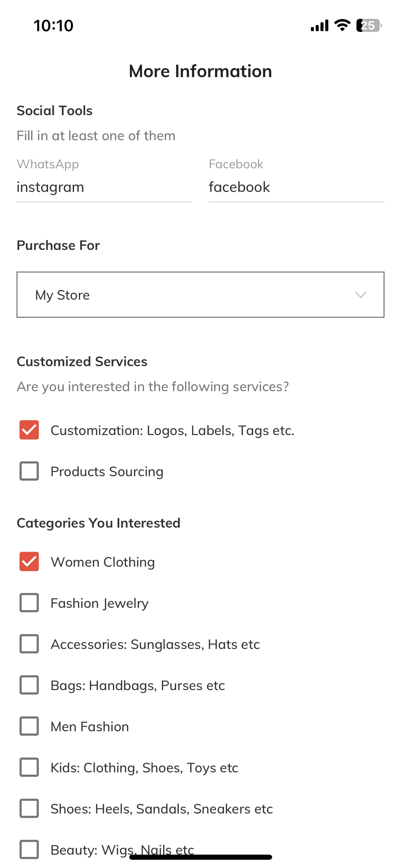Uncheck the Women Clothing category

coord(29,562)
